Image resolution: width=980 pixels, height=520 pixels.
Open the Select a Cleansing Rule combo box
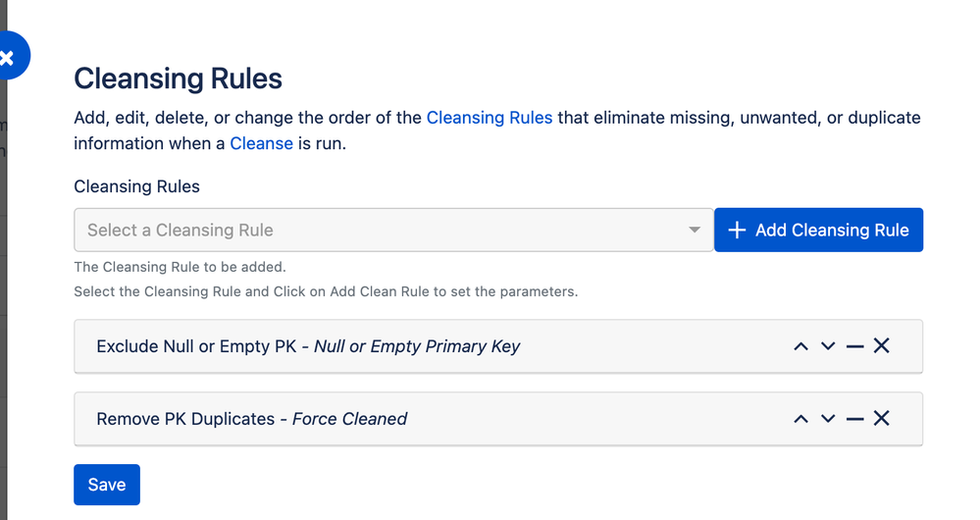(x=383, y=231)
